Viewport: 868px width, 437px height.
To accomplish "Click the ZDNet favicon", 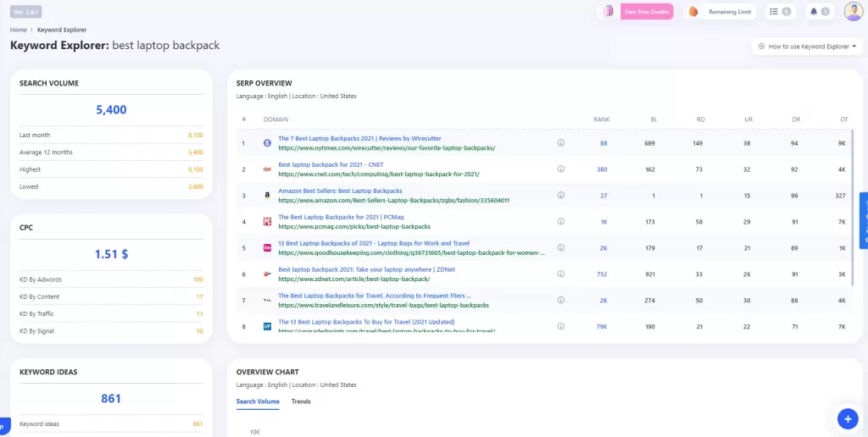I will (267, 274).
